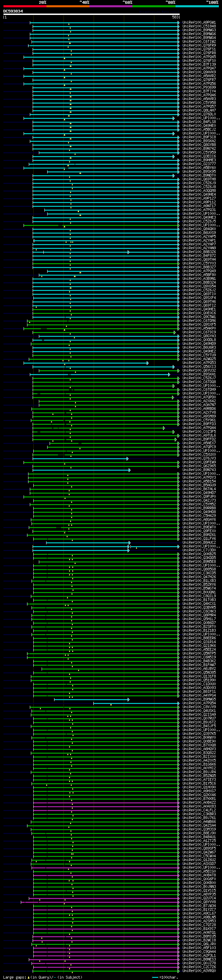The width and height of the screenshot is (222, 980).
Task: Click the red 20% identity legend bar
Action: [25, 6]
